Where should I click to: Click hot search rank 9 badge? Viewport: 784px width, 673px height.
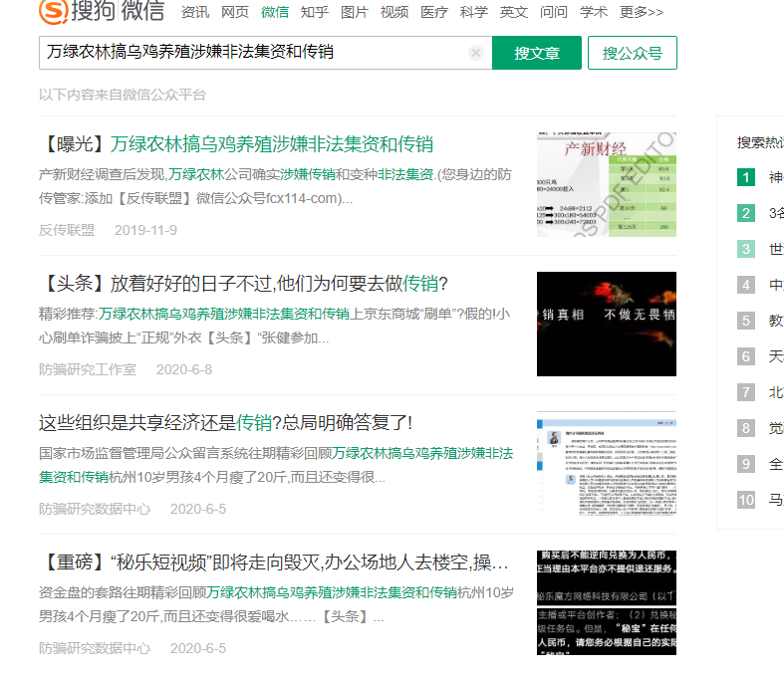coord(746,464)
